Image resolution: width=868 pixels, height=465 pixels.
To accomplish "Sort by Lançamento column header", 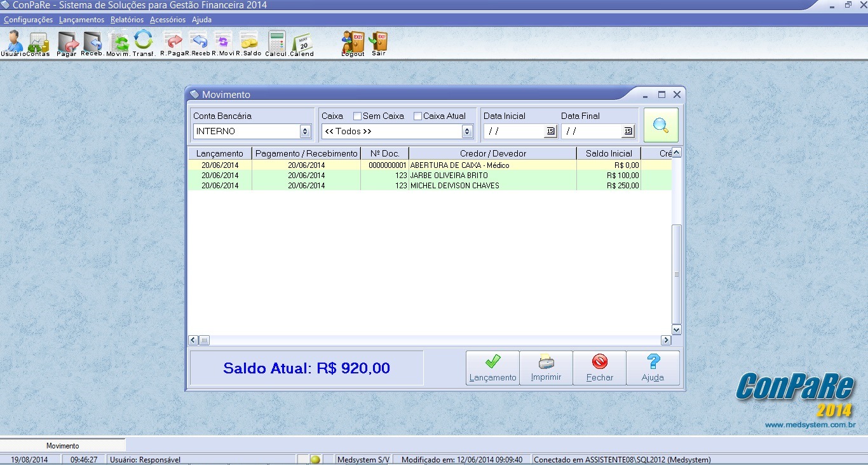I will [x=220, y=153].
